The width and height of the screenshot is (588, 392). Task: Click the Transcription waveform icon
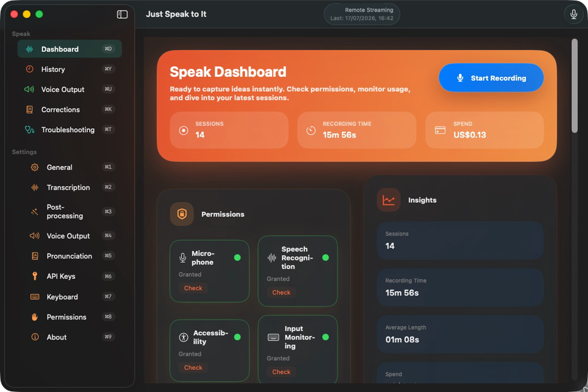point(35,187)
